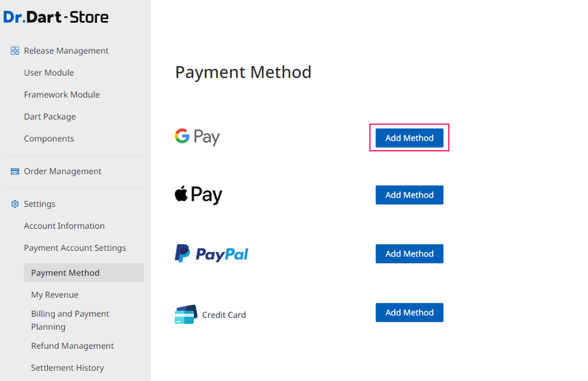Expand Payment Account Settings
This screenshot has height=381, width=588.
75,248
